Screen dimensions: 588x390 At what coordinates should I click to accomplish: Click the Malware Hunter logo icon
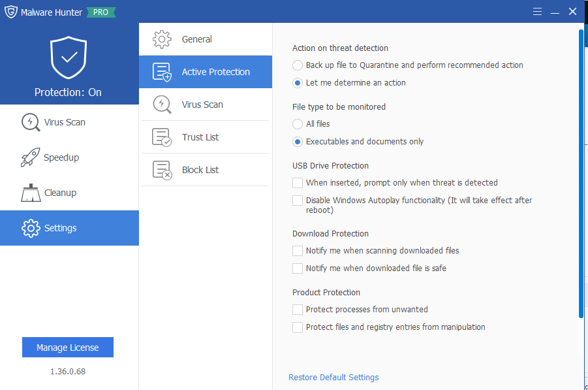tap(10, 12)
